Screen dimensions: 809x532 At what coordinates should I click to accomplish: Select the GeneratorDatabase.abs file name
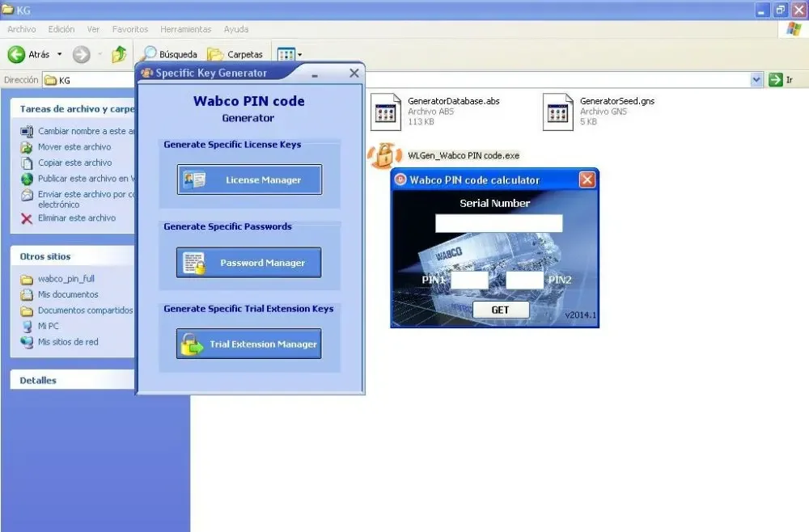[x=454, y=101]
